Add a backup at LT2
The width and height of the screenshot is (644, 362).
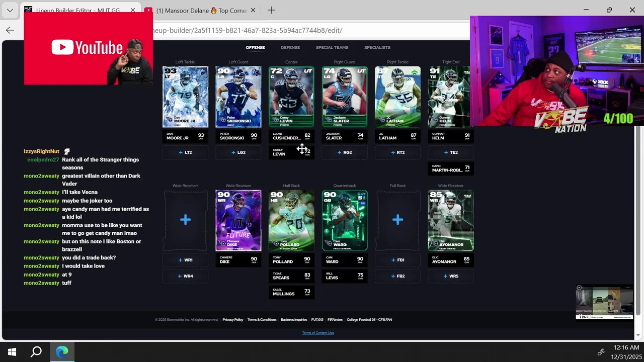tap(185, 152)
